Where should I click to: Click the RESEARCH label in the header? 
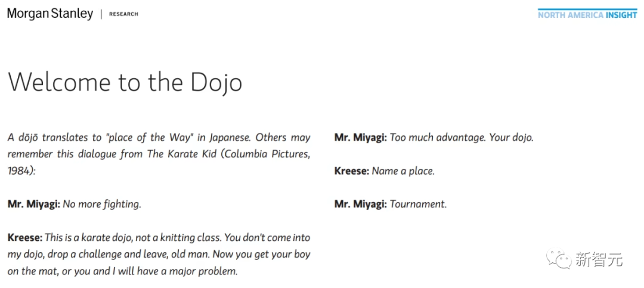coord(123,14)
